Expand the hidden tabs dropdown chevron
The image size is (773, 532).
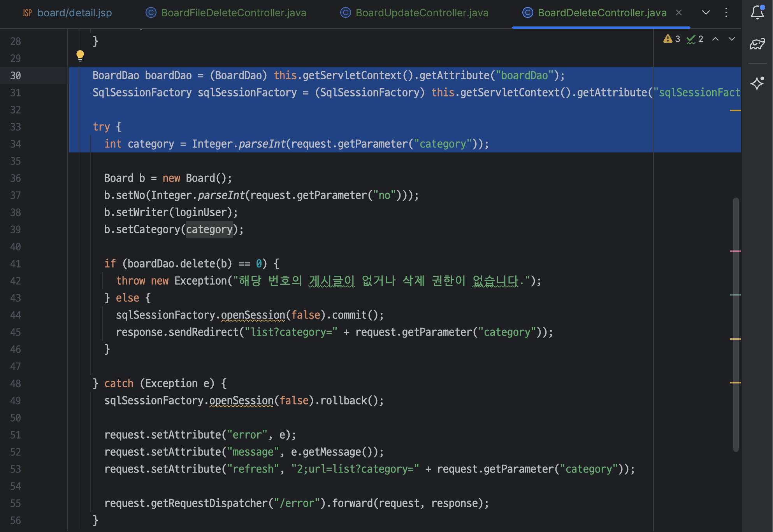pyautogui.click(x=706, y=12)
